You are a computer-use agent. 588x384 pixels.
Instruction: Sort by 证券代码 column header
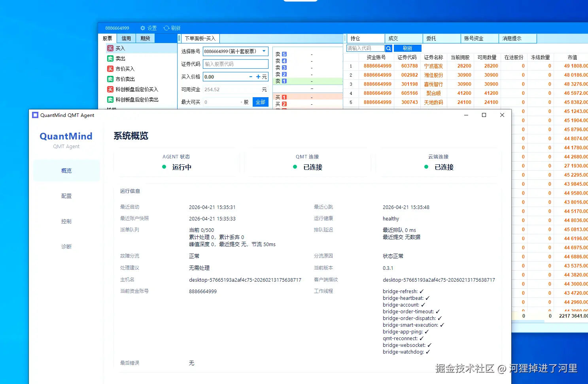407,57
